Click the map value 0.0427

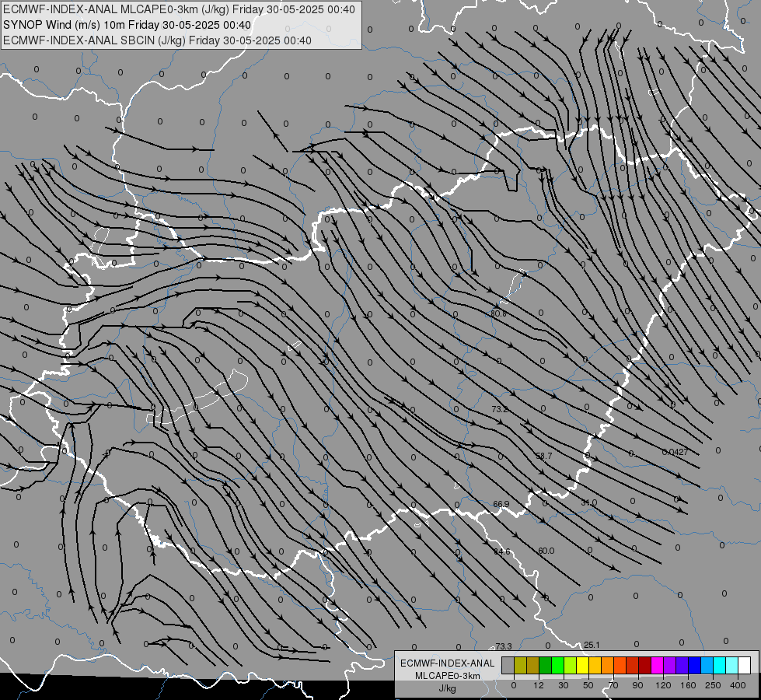(675, 452)
